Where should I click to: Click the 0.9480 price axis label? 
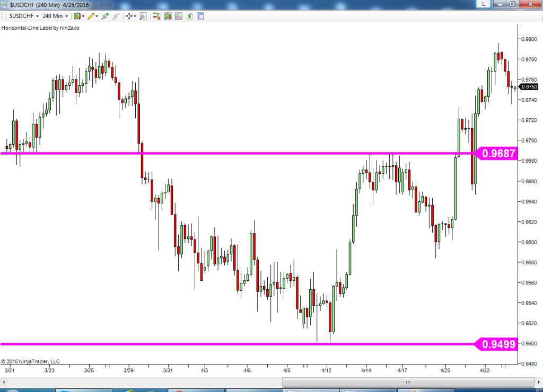coord(529,364)
